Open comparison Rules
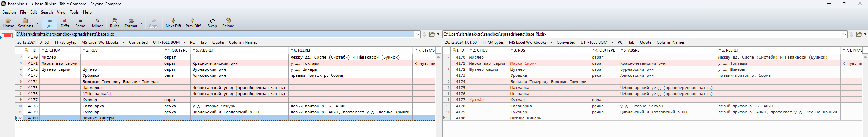The width and height of the screenshot is (868, 137). pyautogui.click(x=114, y=23)
